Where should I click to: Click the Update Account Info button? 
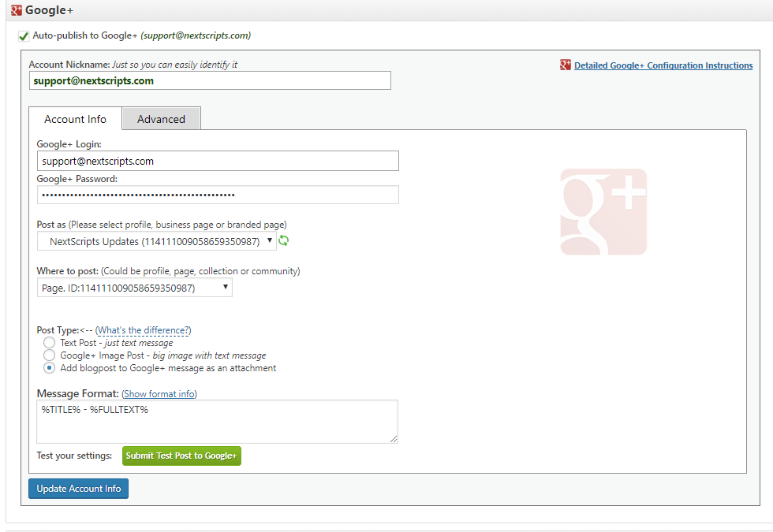click(x=78, y=489)
